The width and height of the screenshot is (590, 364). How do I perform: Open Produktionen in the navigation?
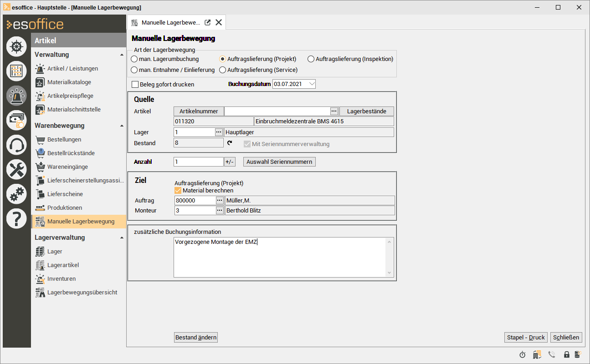(65, 208)
